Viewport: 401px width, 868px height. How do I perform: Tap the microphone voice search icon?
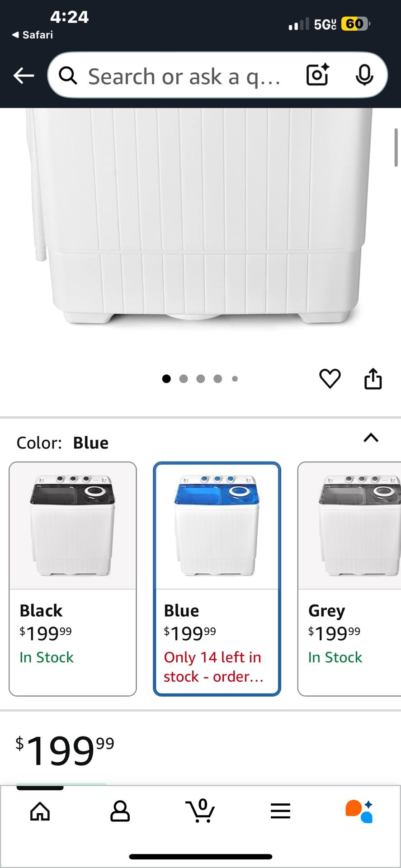point(364,75)
